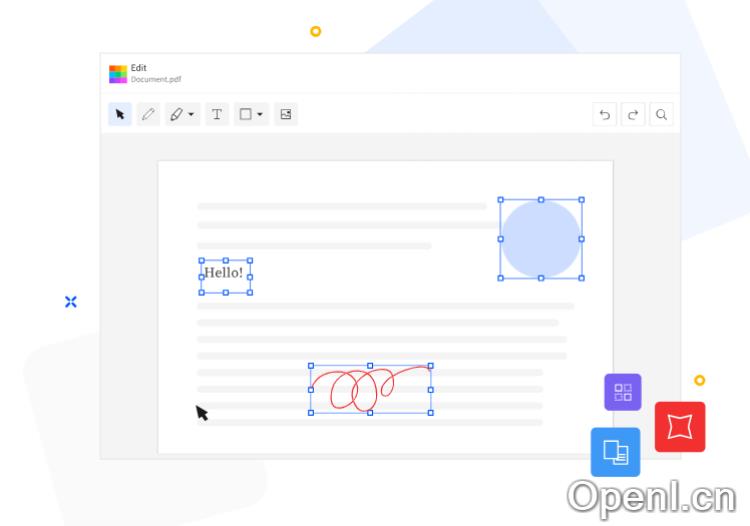The height and width of the screenshot is (526, 750).
Task: Undo the last edit
Action: click(605, 115)
